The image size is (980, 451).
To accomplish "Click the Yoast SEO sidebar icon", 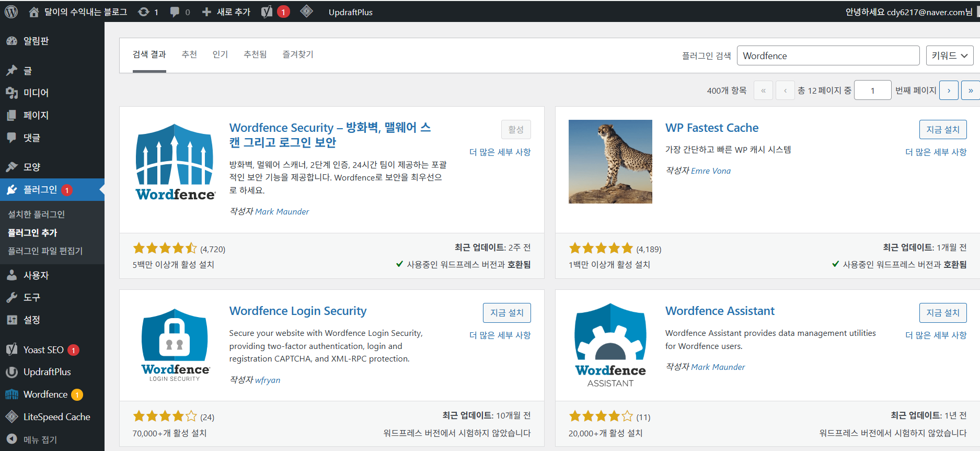I will 11,349.
